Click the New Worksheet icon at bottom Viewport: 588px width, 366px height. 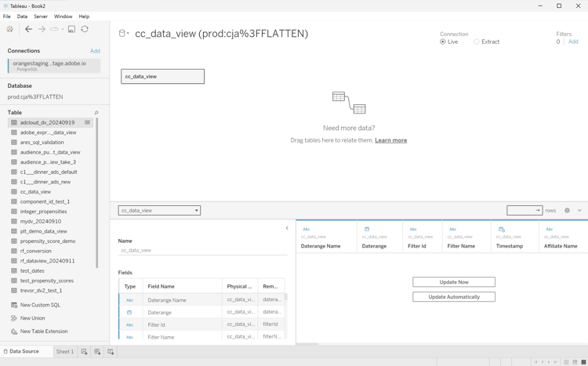click(84, 351)
